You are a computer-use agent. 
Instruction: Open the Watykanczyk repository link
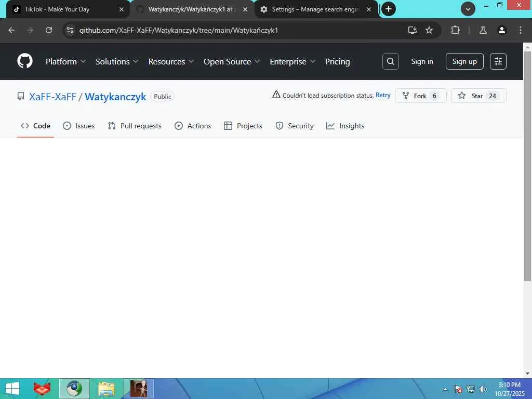[x=115, y=97]
